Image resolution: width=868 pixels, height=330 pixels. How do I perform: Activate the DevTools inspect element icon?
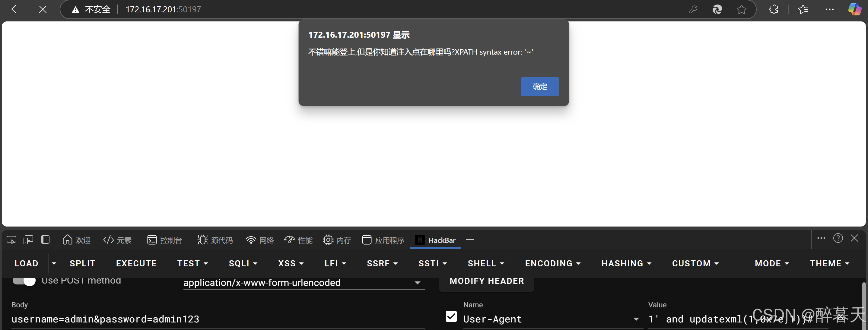coord(11,240)
